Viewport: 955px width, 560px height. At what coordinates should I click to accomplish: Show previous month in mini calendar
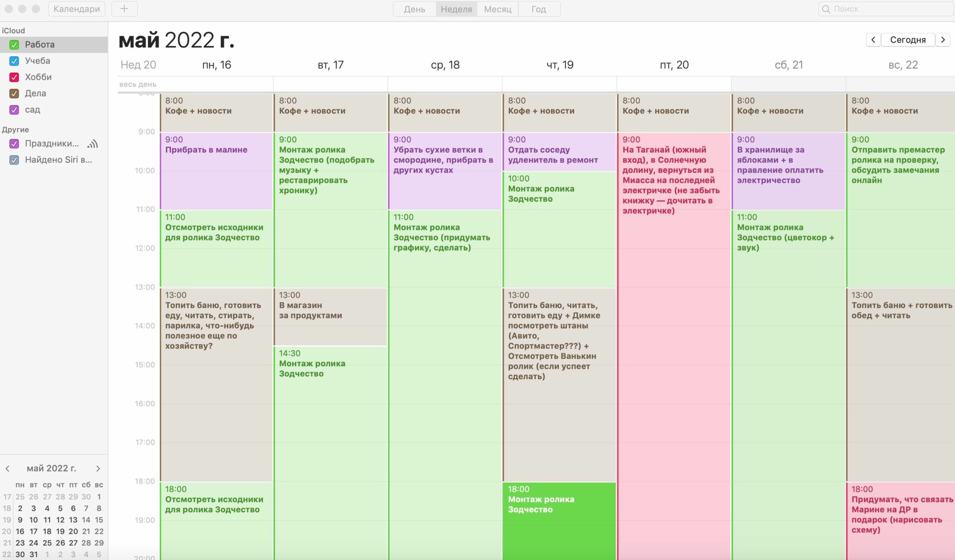click(x=7, y=468)
